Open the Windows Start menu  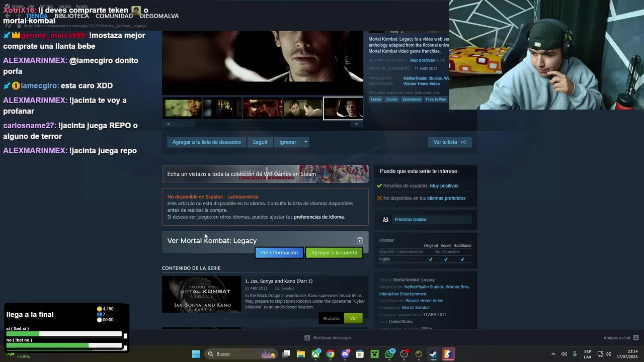coord(196,354)
